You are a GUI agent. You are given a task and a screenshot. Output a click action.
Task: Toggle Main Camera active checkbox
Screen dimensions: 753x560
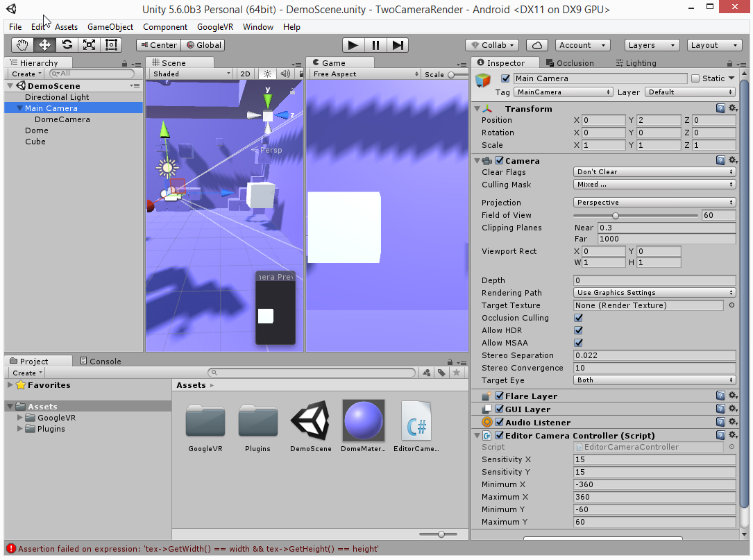click(505, 78)
